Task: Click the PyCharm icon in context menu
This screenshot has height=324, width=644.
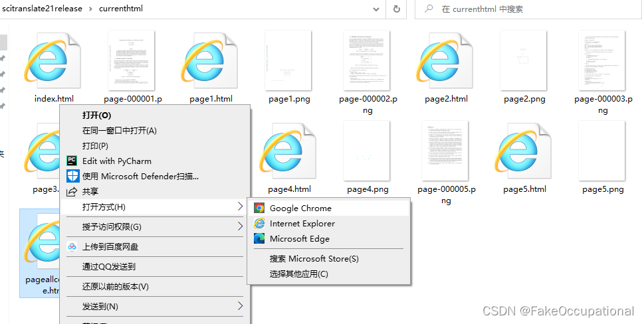Action: pos(72,161)
